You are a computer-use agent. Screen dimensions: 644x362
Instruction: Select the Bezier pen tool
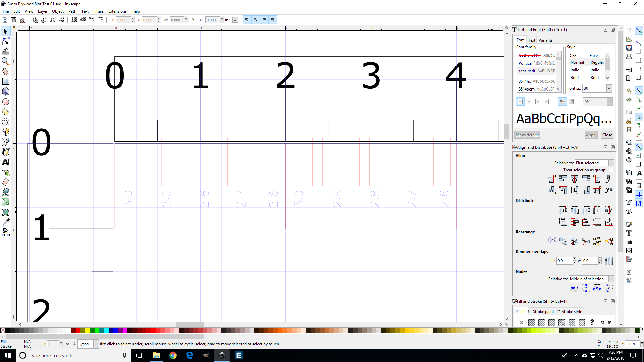5,142
